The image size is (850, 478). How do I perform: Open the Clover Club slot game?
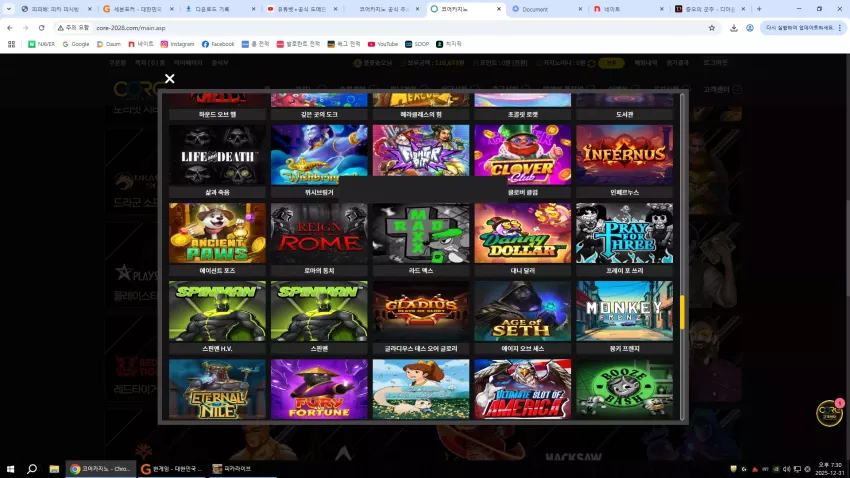point(523,155)
